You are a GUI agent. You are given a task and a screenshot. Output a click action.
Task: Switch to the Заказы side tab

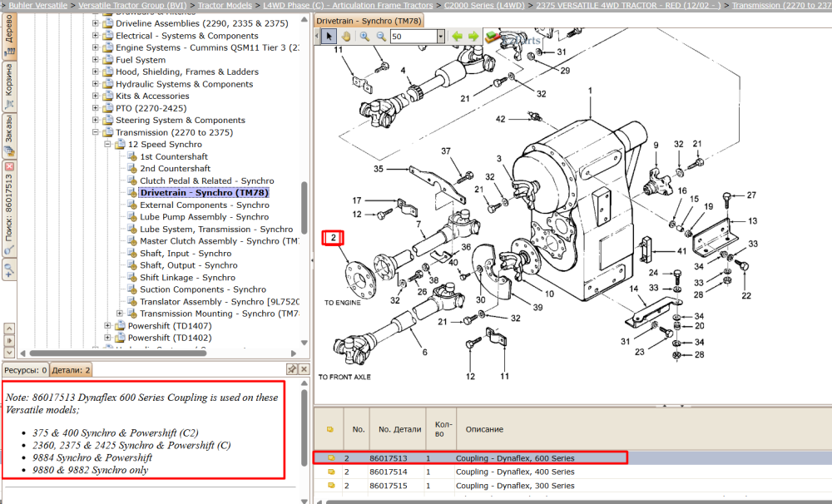[9, 136]
